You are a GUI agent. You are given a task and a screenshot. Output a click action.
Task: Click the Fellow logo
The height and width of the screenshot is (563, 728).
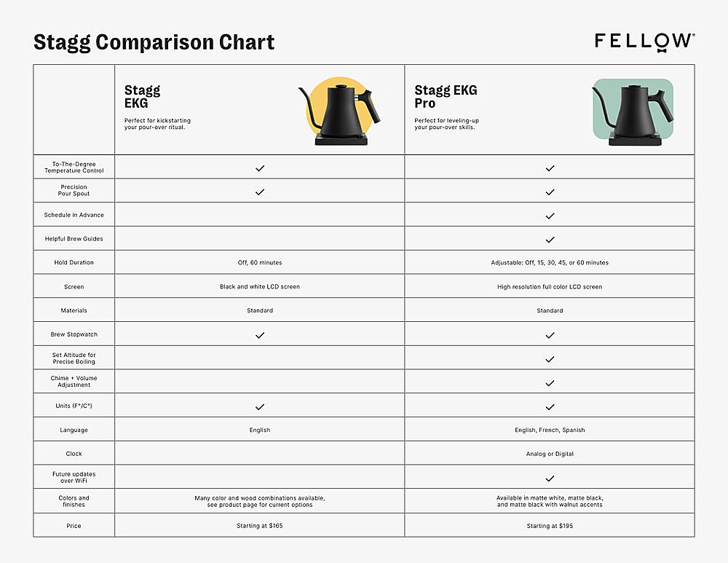click(x=644, y=41)
